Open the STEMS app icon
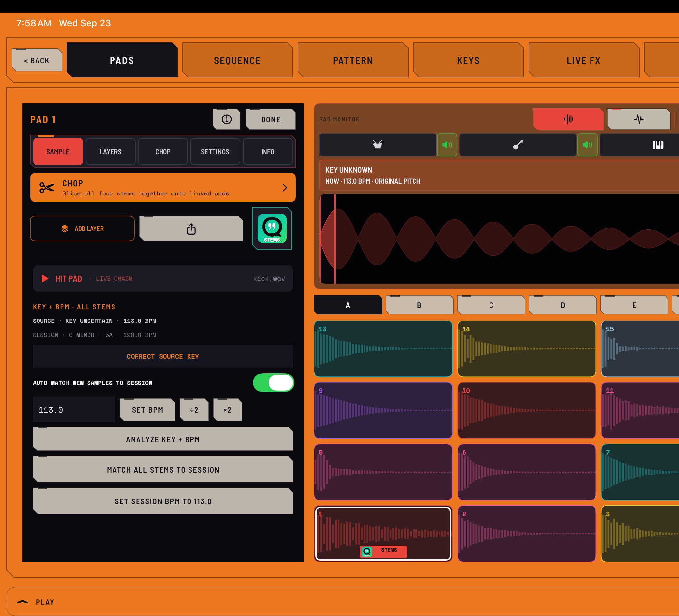This screenshot has width=679, height=616. (272, 228)
